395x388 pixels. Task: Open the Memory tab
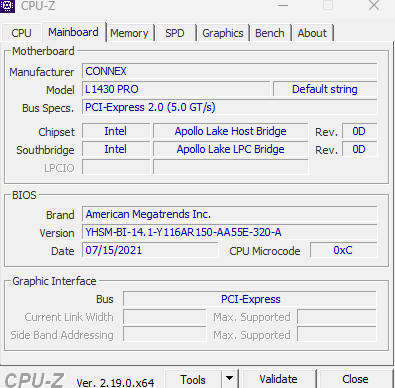pyautogui.click(x=129, y=33)
